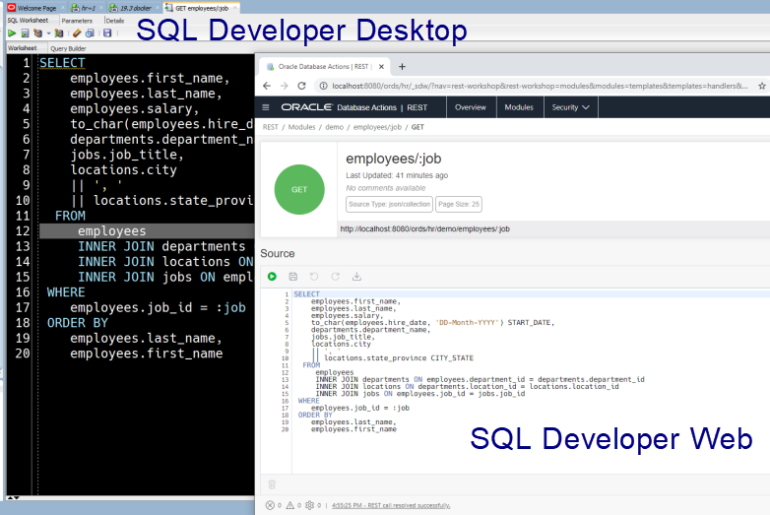
Task: Run statement in SQL Developer Desktop toolbar
Action: click(x=12, y=33)
